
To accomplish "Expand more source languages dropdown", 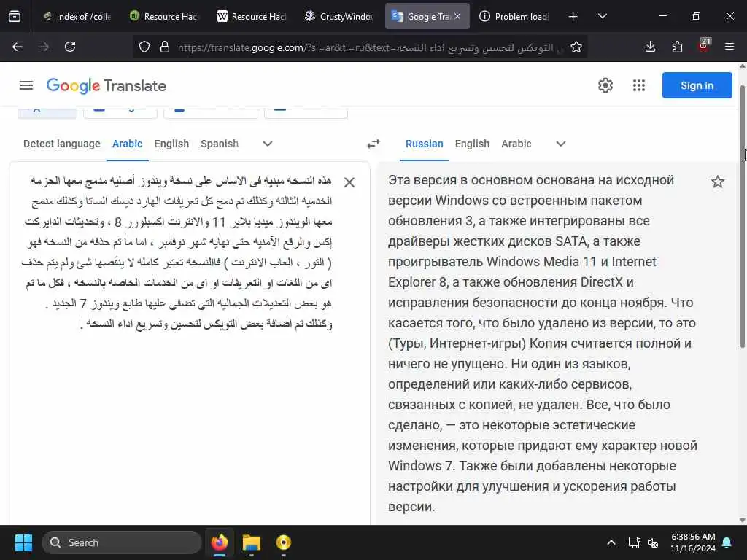I will [x=268, y=144].
